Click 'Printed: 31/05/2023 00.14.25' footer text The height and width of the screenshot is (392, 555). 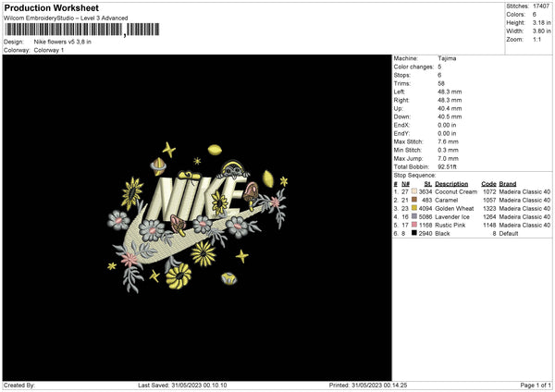[368, 385]
